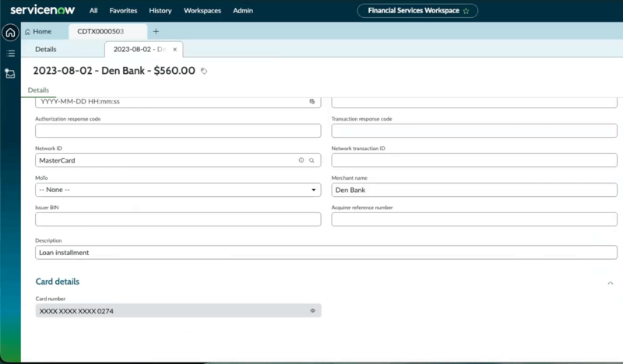
Task: Open the All menu
Action: (x=93, y=11)
